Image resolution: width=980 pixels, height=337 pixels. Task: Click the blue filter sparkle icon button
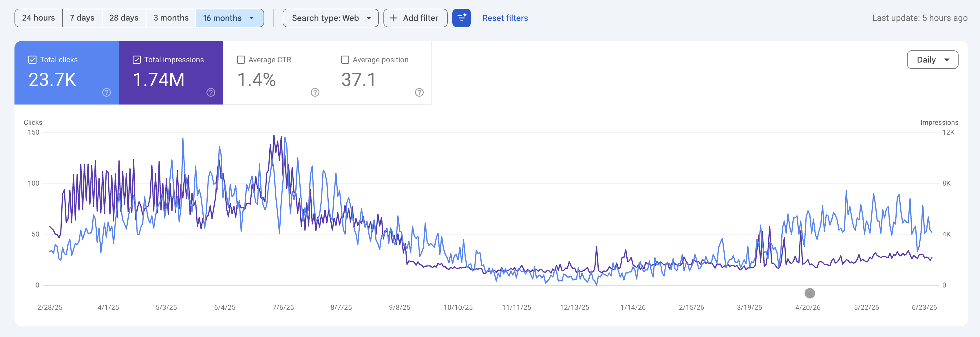[x=461, y=18]
